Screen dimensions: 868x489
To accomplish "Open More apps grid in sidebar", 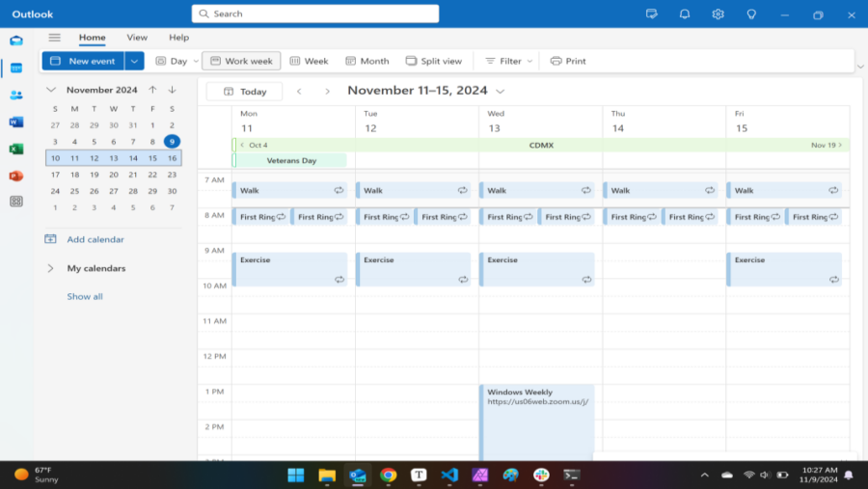I will coord(16,202).
